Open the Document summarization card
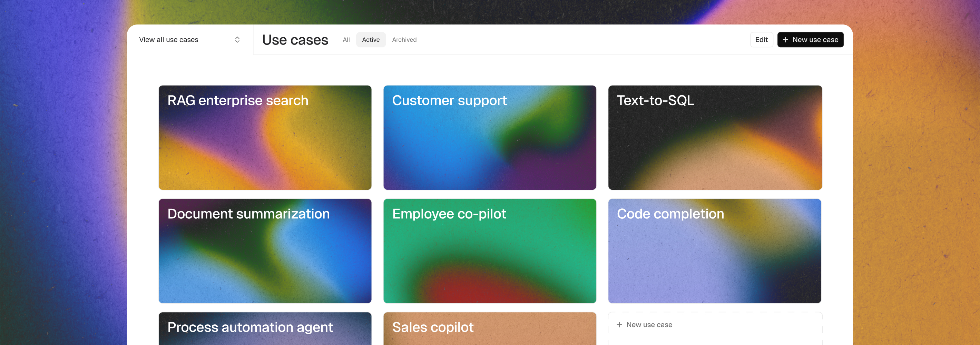 pyautogui.click(x=265, y=251)
